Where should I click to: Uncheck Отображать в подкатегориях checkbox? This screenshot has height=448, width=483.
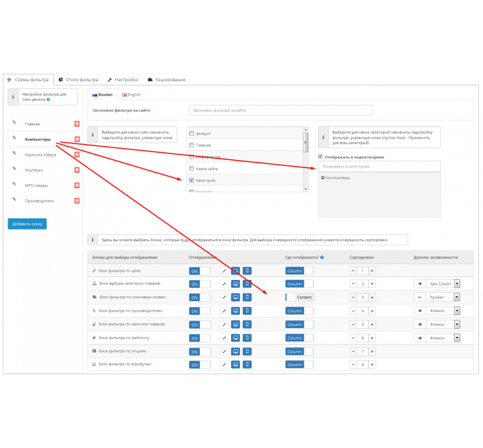pyautogui.click(x=320, y=156)
